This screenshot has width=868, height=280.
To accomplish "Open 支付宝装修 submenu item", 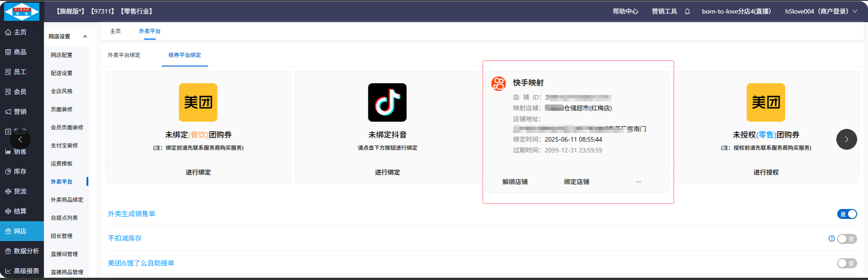I will (x=64, y=146).
